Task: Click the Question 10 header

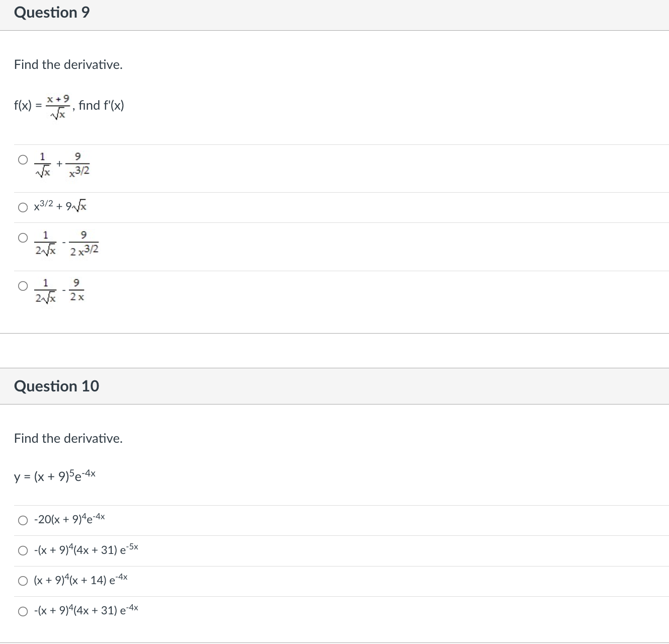Action: pos(56,386)
